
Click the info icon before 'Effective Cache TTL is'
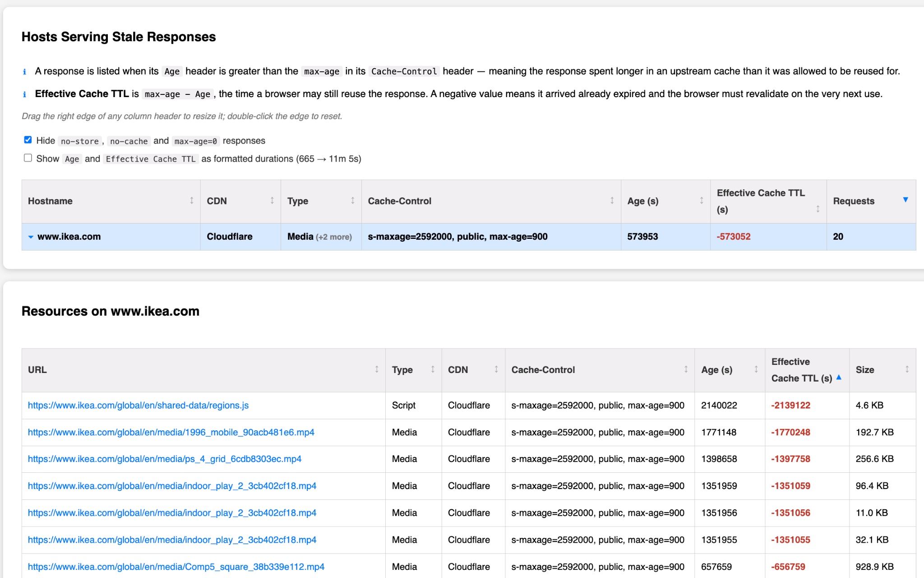(x=24, y=94)
